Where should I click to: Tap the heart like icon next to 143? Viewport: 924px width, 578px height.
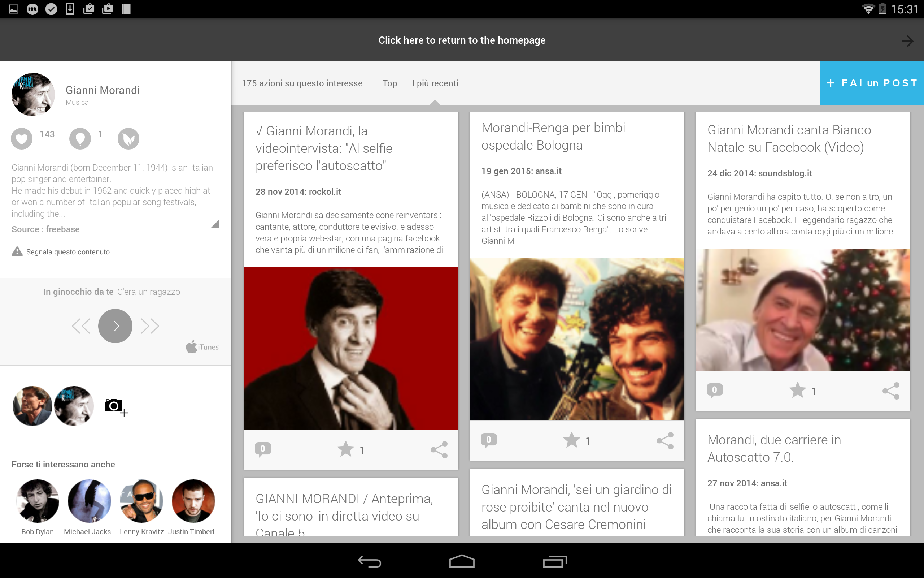tap(22, 138)
